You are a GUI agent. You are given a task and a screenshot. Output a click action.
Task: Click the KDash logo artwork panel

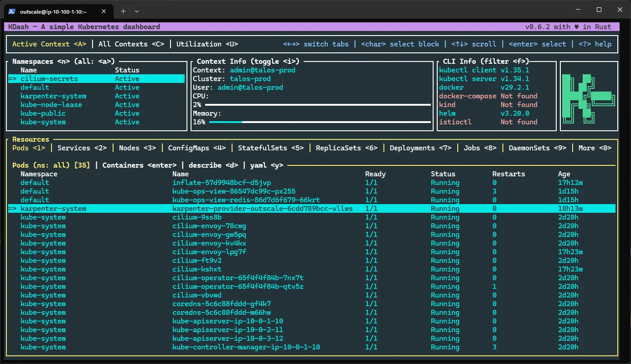[589, 96]
